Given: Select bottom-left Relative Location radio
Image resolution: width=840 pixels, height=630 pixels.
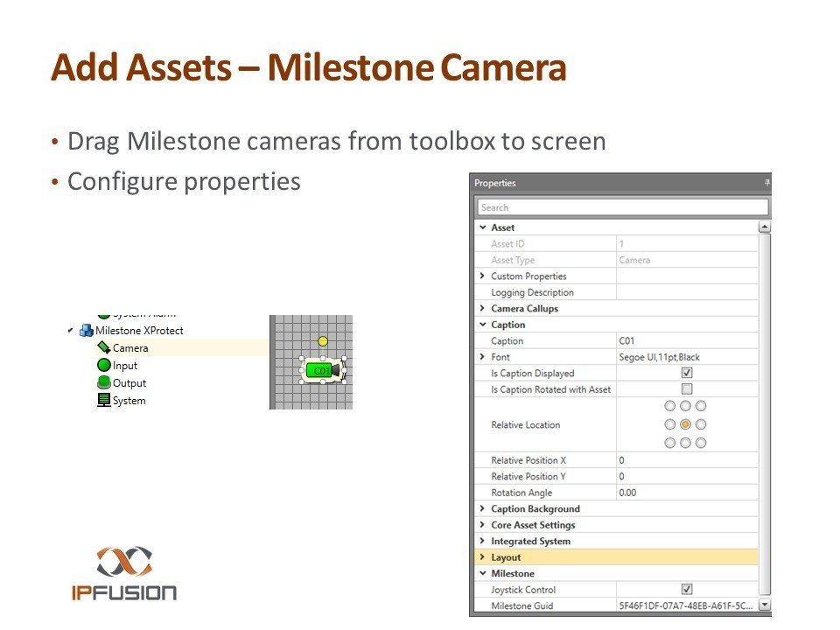Looking at the screenshot, I should (x=669, y=443).
